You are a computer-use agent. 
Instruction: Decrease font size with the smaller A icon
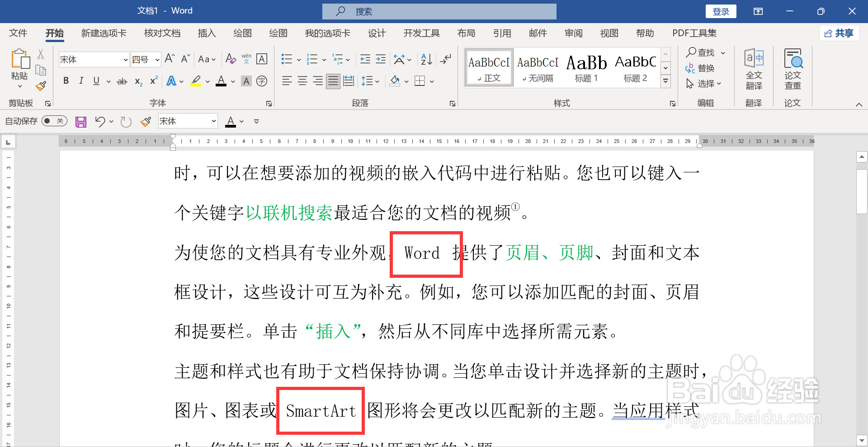coord(185,59)
